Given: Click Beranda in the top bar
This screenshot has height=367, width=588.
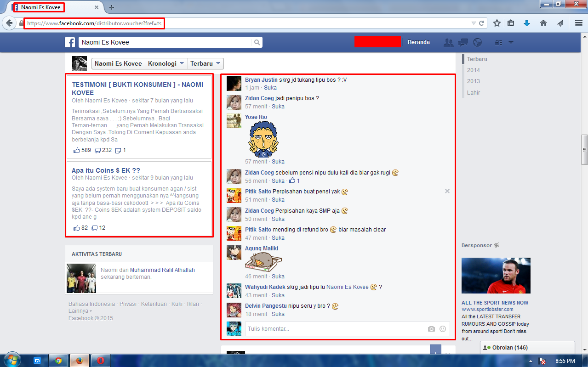Looking at the screenshot, I should [x=418, y=42].
